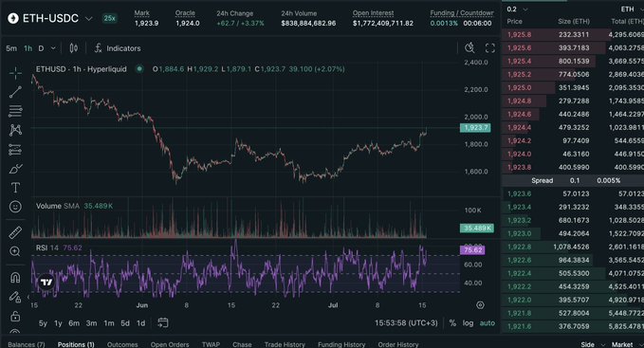Select the Text annotation tool

point(15,188)
